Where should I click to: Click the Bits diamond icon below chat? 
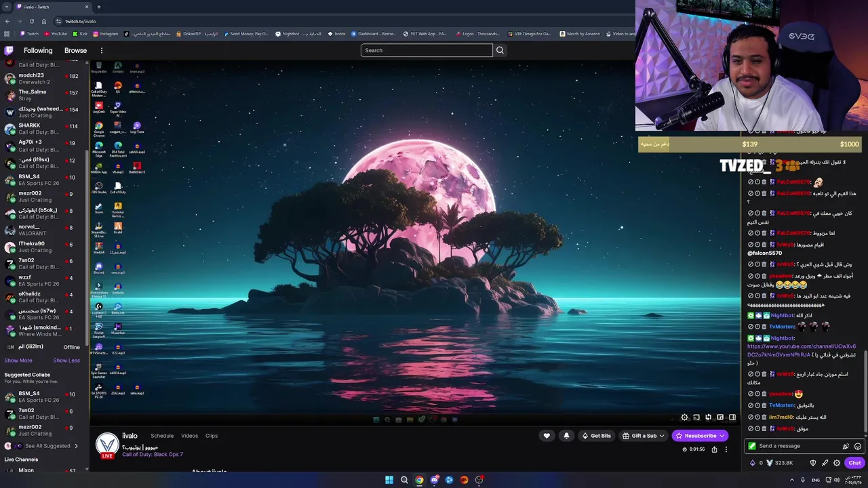[x=753, y=463]
